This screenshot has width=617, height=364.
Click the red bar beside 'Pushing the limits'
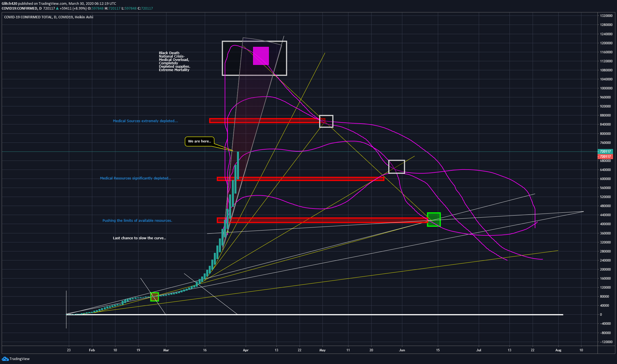(x=322, y=220)
